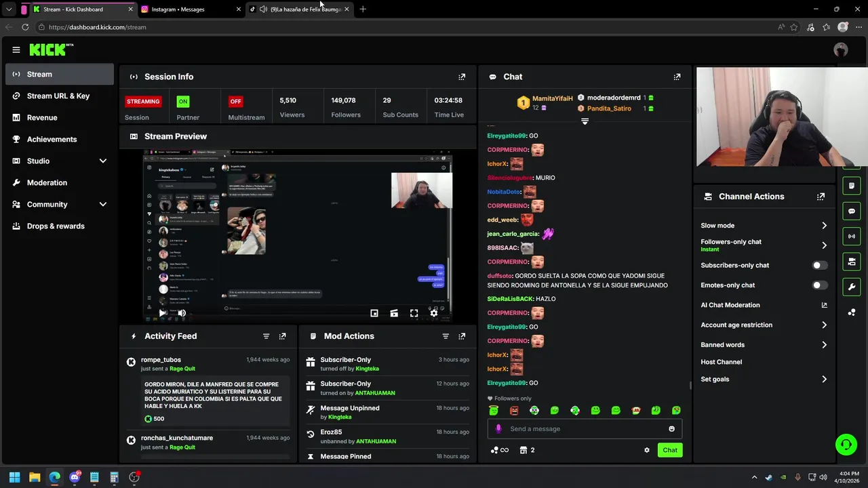Open Stream URL & Key page
The height and width of the screenshot is (488, 868).
(60, 96)
